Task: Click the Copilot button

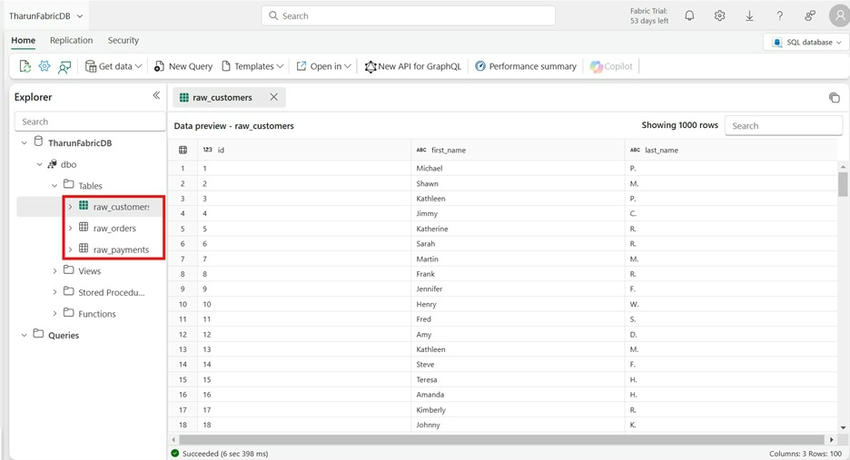Action: click(x=611, y=66)
